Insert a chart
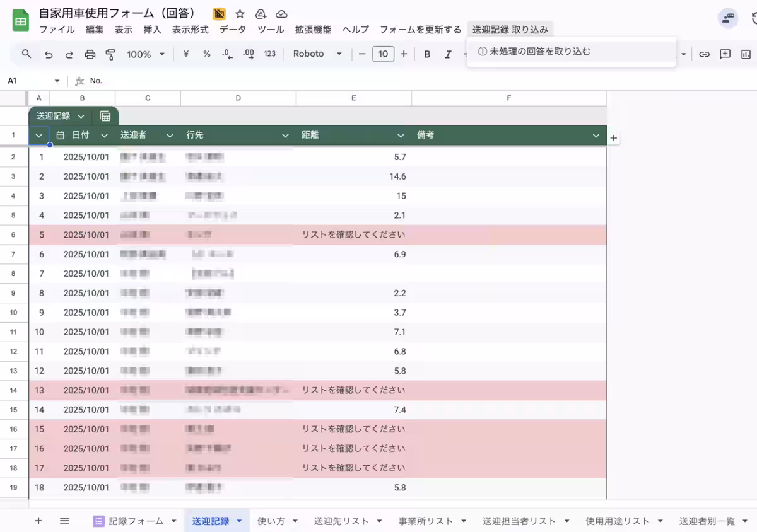The image size is (757, 532). point(746,54)
